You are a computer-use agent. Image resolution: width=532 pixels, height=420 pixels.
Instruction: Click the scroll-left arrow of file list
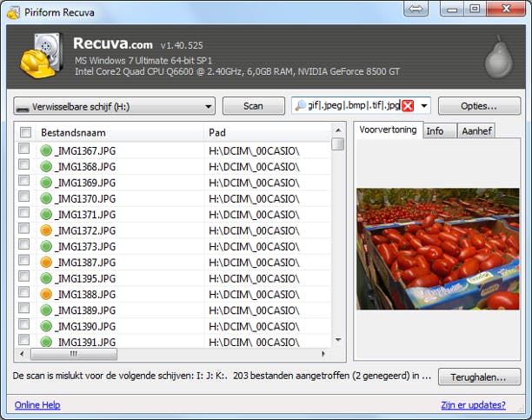pos(22,354)
